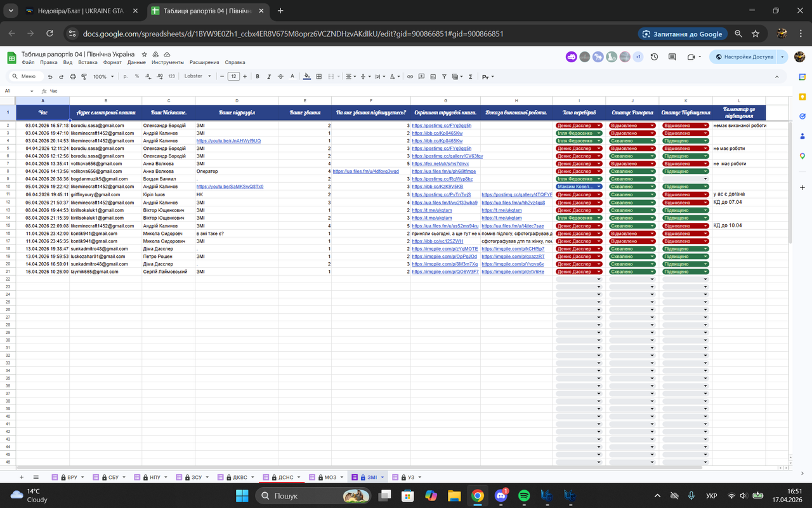Click Запитання до Google button
The width and height of the screenshot is (812, 508).
point(683,34)
